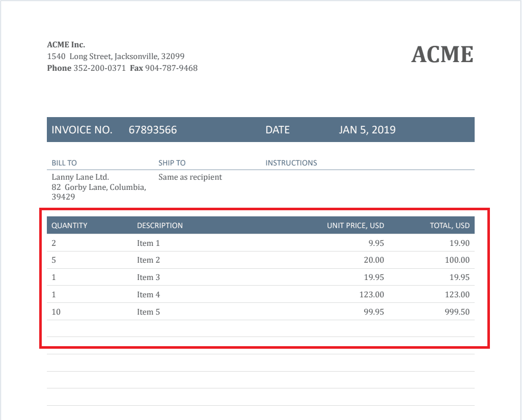This screenshot has width=522, height=420.
Task: Click the Item 5 quantity cell showing 10
Action: coord(56,312)
